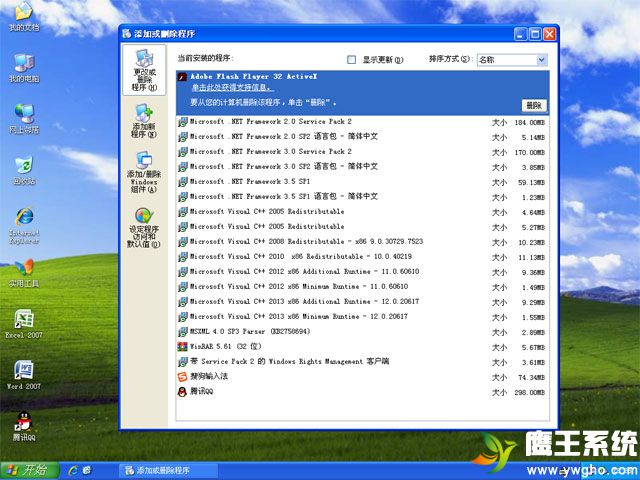Toggle the 显示更新 checkbox

point(351,60)
